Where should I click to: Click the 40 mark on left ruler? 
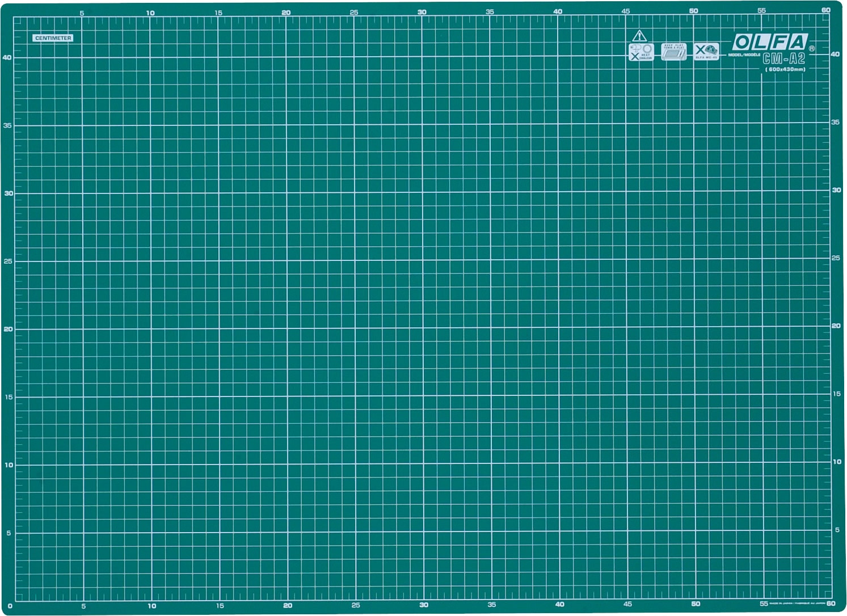(7, 57)
